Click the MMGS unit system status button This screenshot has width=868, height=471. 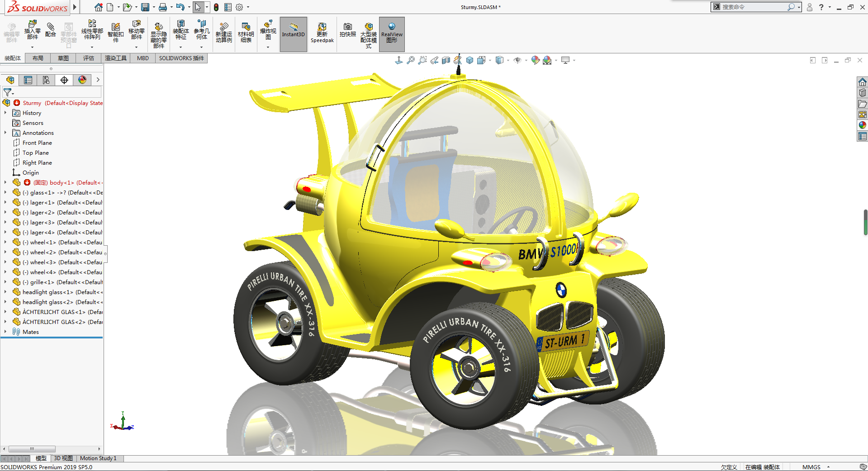[x=811, y=467]
